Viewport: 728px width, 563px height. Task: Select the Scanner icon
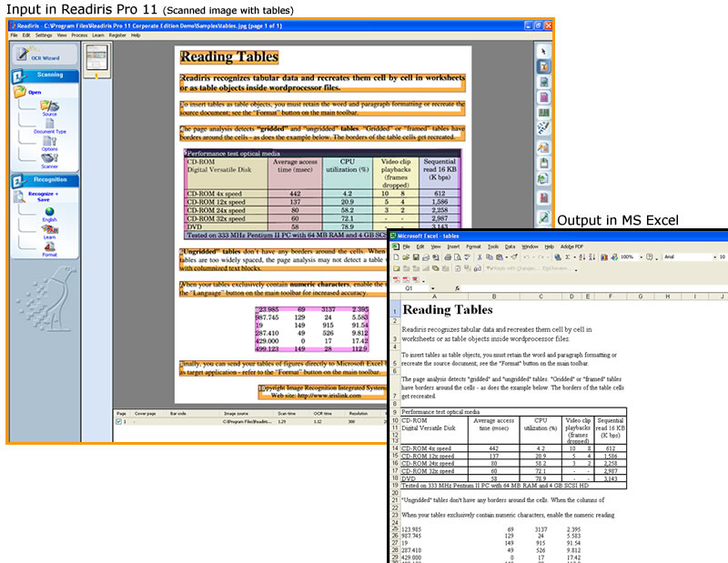(x=49, y=159)
